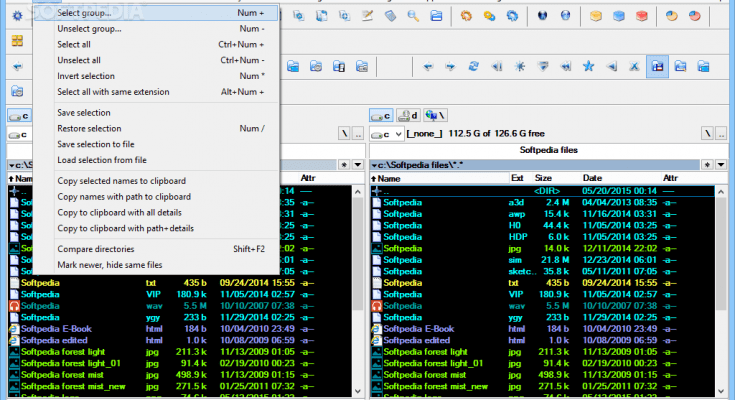Open right panel directory history dropdown arrow
Image resolution: width=735 pixels, height=400 pixels.
(x=721, y=165)
